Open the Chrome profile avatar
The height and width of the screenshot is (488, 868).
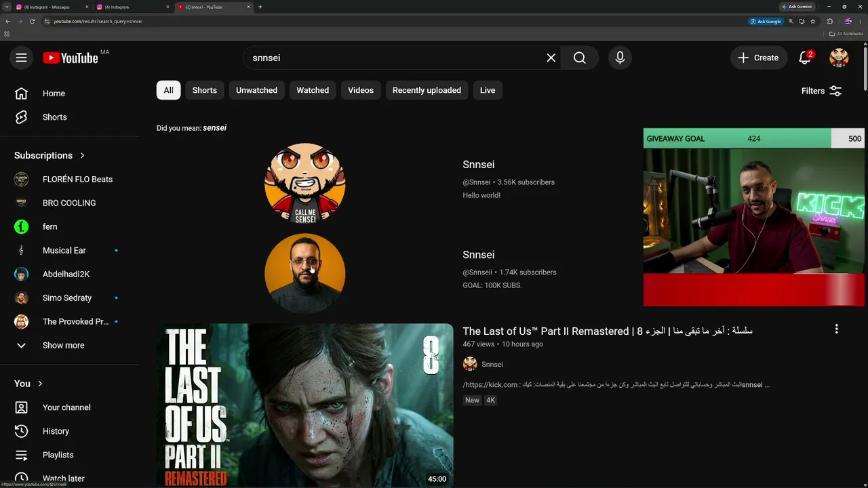848,21
